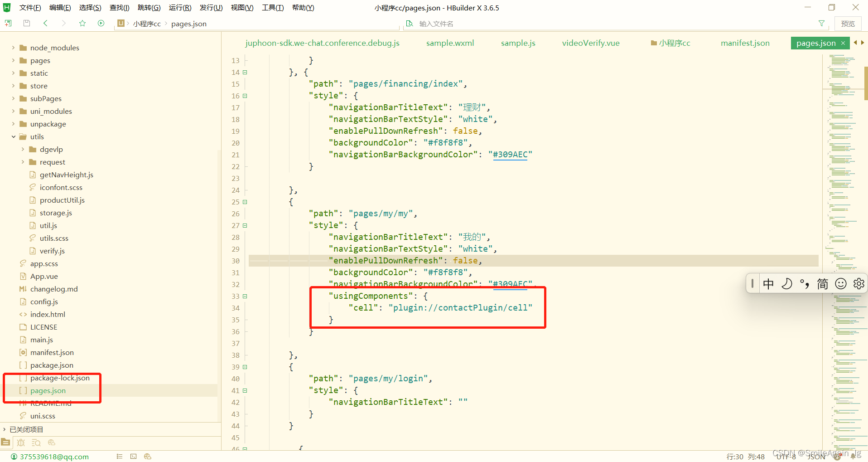Click the filter funnel icon near preview
Image resolution: width=868 pixels, height=462 pixels.
pyautogui.click(x=821, y=23)
